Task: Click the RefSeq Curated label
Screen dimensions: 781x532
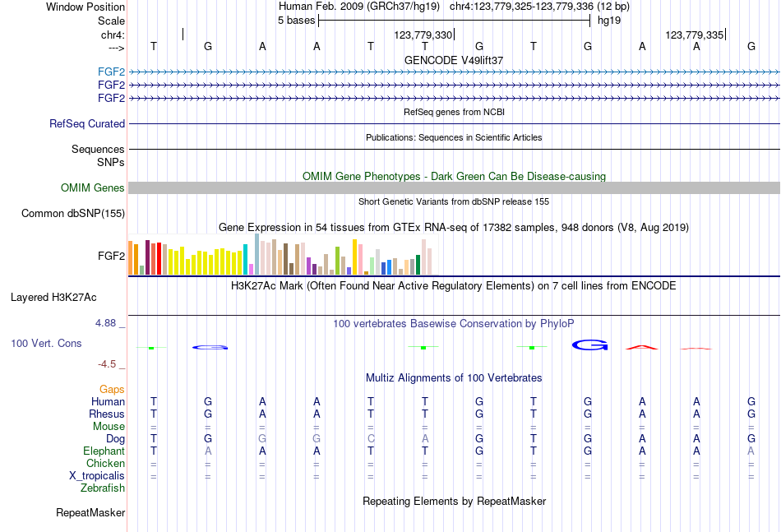Action: click(87, 123)
